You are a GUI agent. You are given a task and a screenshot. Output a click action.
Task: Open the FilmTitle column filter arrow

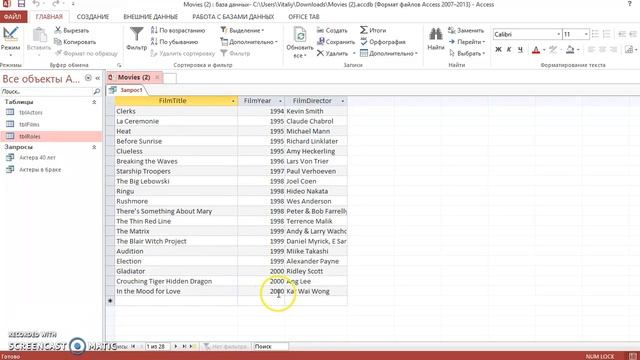(233, 101)
